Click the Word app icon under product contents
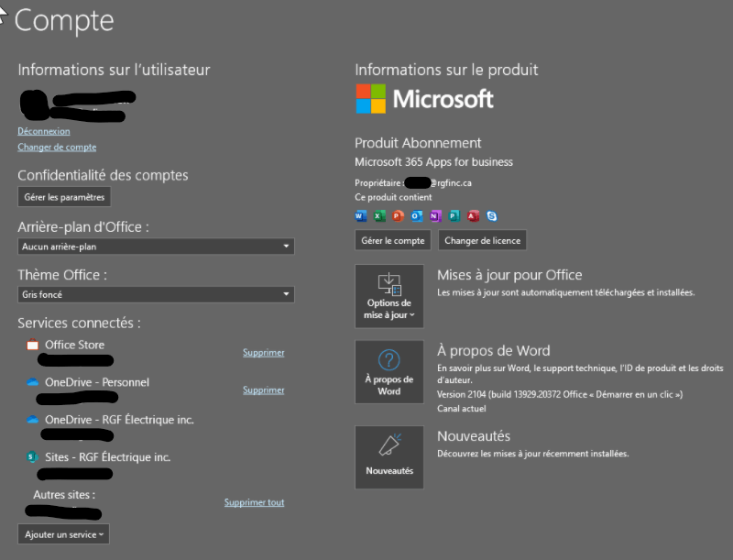 (x=360, y=216)
